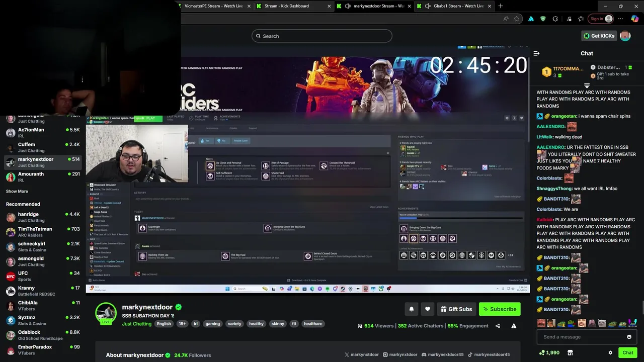Open browser settings three-dots menu
Viewport: 644px width, 362px height.
pos(620,19)
